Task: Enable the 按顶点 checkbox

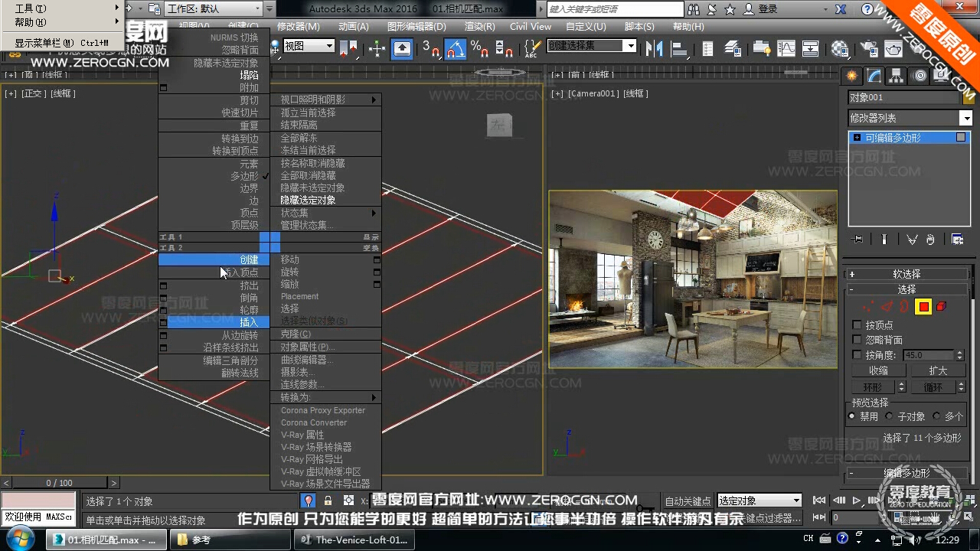Action: coord(857,325)
